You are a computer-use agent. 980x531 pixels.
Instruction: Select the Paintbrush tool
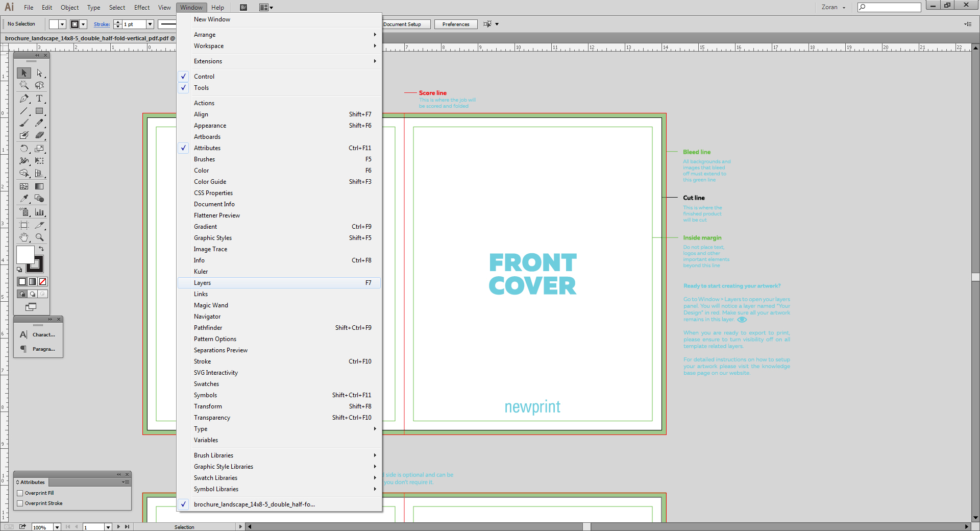tap(23, 123)
